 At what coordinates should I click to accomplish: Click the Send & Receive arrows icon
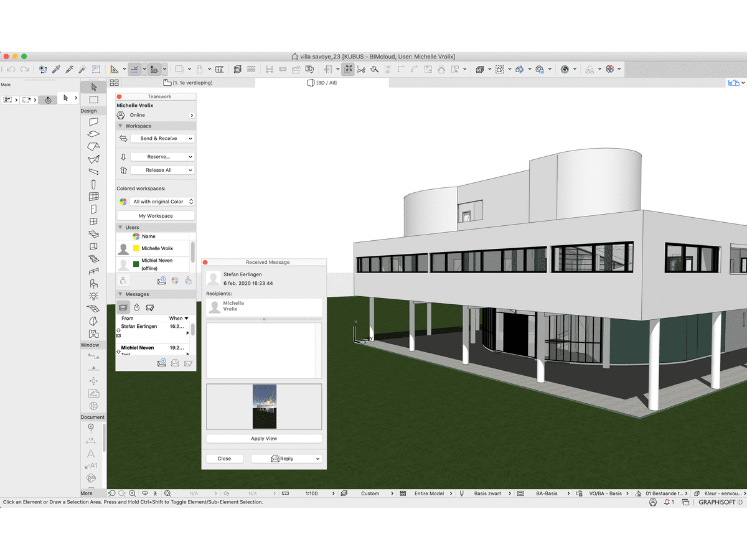pos(123,139)
